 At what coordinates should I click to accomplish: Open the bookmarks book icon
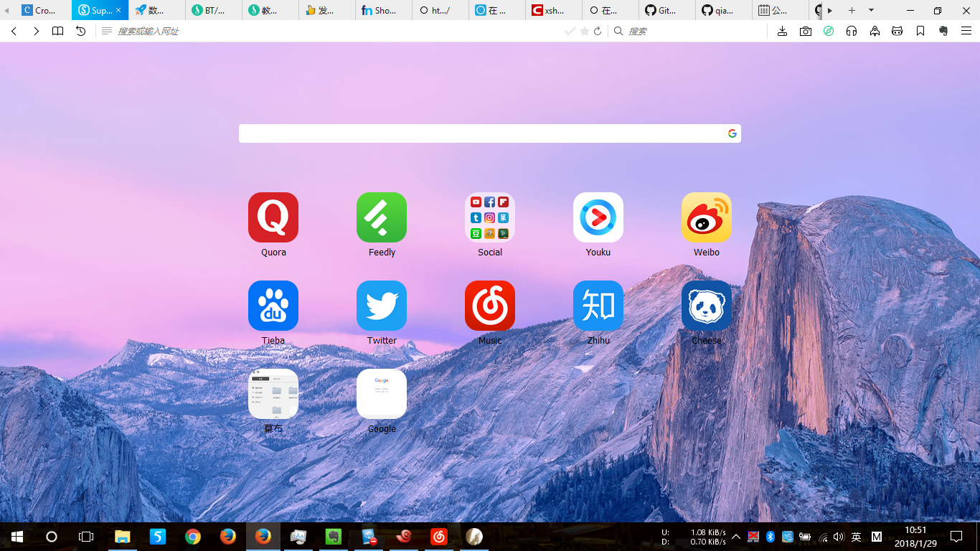[x=58, y=32]
